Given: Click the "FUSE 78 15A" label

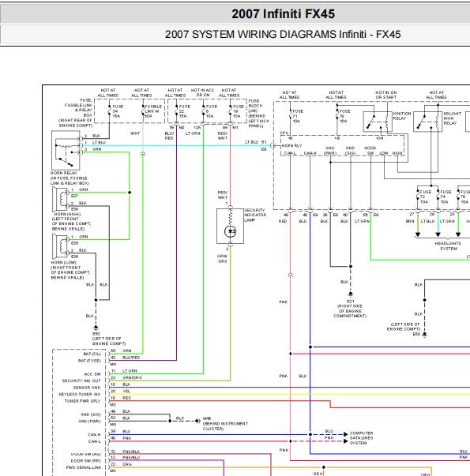Looking at the screenshot, I should (345, 116).
